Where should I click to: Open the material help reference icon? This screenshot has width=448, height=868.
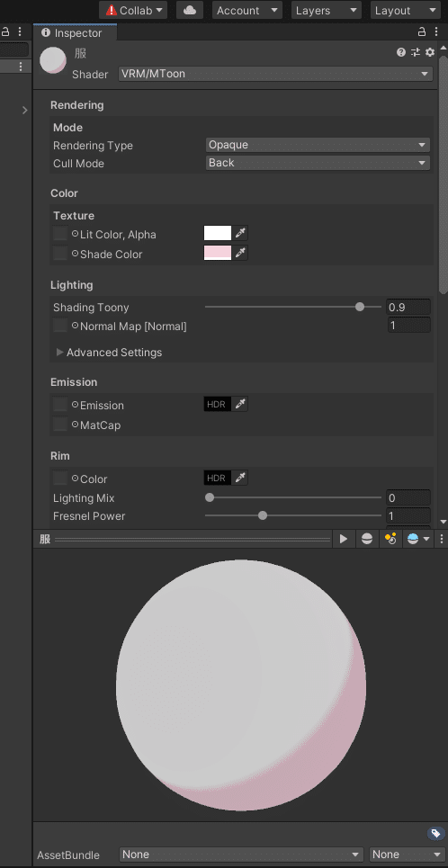401,52
